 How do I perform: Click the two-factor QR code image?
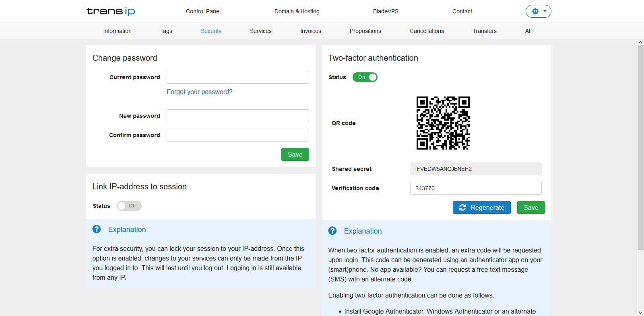click(x=443, y=123)
